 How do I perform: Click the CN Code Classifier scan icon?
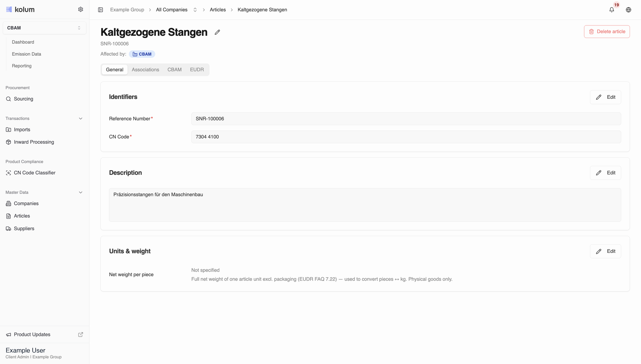[8, 173]
